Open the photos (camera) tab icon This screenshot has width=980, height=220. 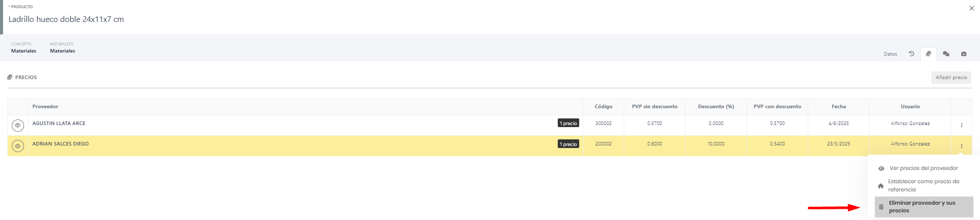pos(964,54)
